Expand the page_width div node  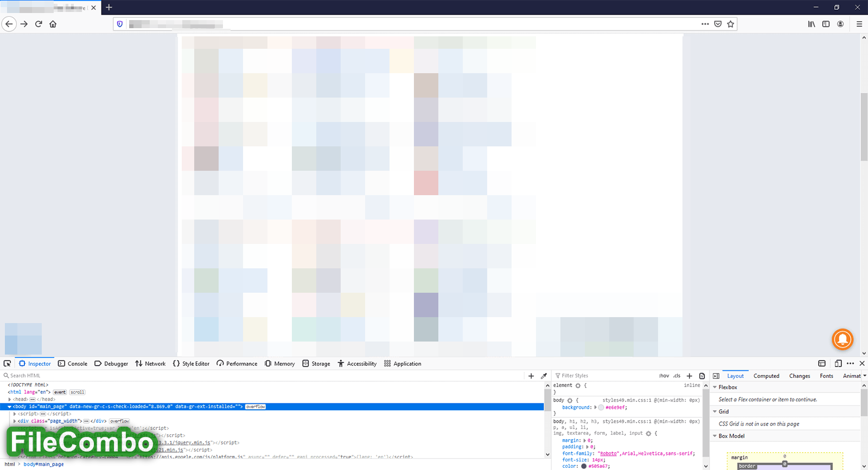(x=15, y=421)
